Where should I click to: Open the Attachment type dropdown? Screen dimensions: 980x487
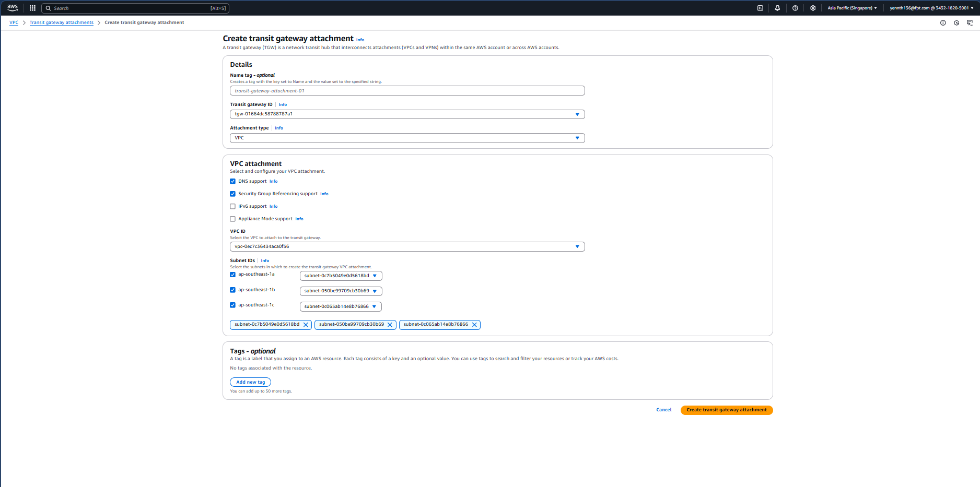pos(407,138)
